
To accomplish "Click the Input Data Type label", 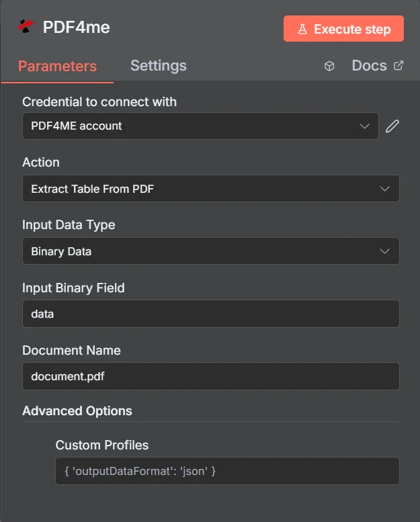I will (x=69, y=224).
